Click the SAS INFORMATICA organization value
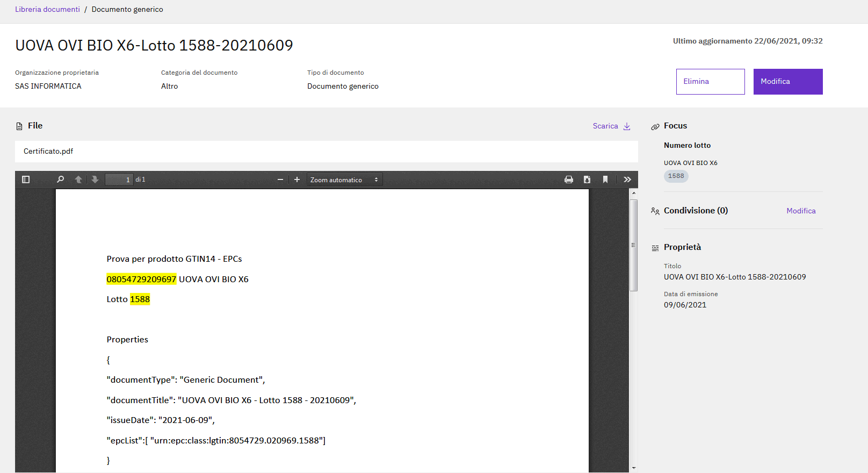The height and width of the screenshot is (473, 868). pos(48,86)
